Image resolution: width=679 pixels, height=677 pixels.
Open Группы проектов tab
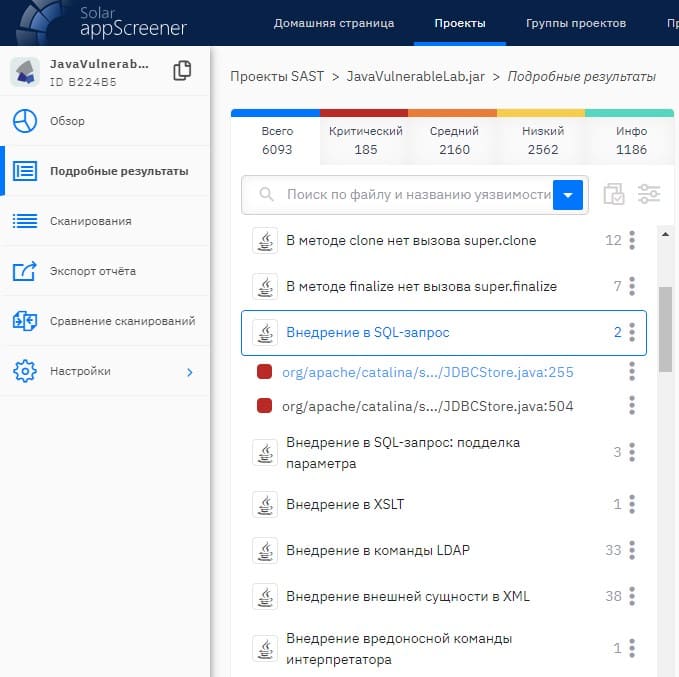576,23
